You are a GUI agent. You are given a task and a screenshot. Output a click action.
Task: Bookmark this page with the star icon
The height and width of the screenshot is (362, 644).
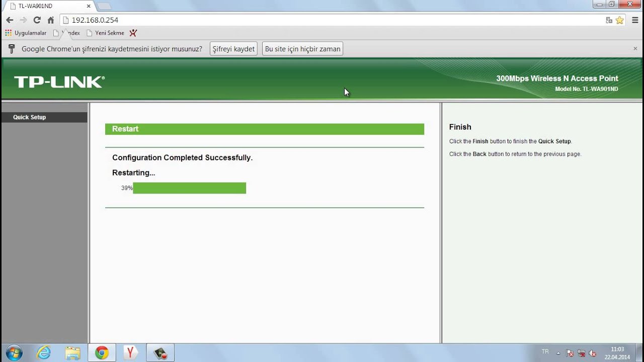(x=620, y=20)
